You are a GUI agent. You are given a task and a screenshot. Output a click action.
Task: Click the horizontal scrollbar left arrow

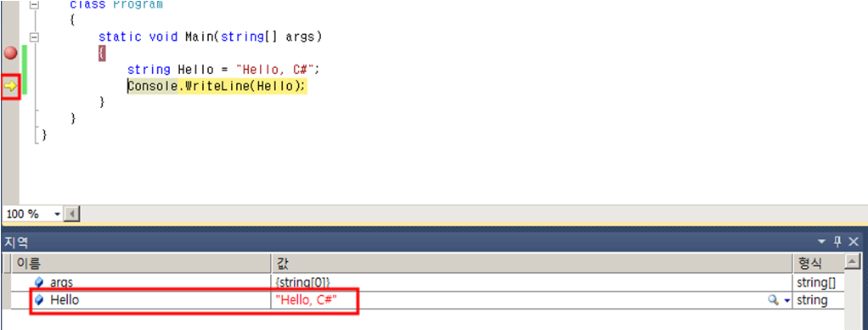[72, 214]
